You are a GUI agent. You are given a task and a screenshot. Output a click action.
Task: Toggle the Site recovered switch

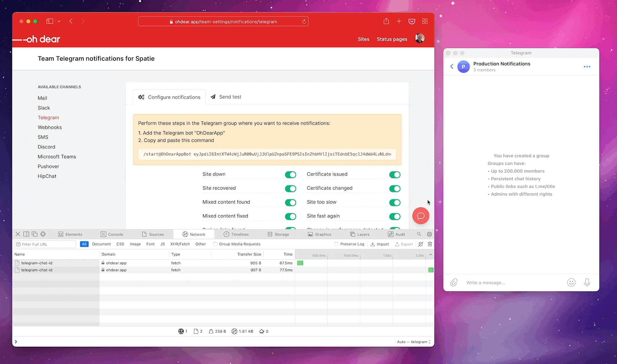pyautogui.click(x=290, y=188)
